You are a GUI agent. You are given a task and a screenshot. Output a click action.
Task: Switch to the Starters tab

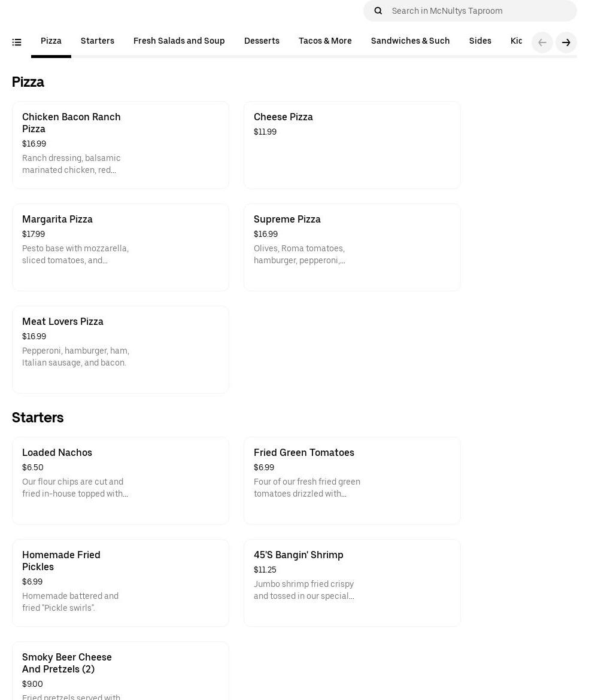click(98, 41)
